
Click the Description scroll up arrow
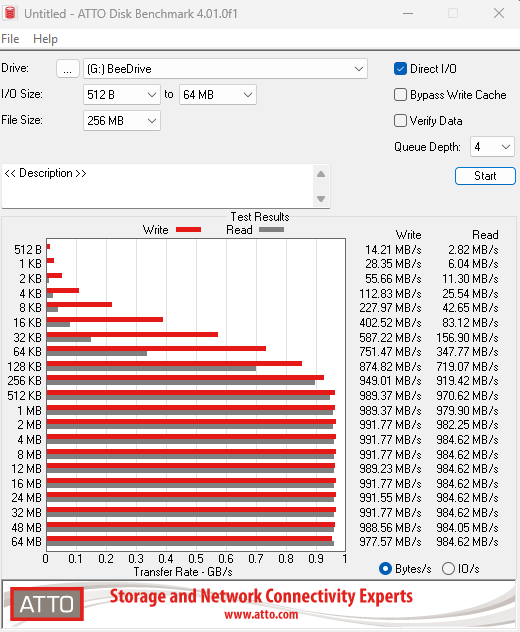(x=321, y=174)
